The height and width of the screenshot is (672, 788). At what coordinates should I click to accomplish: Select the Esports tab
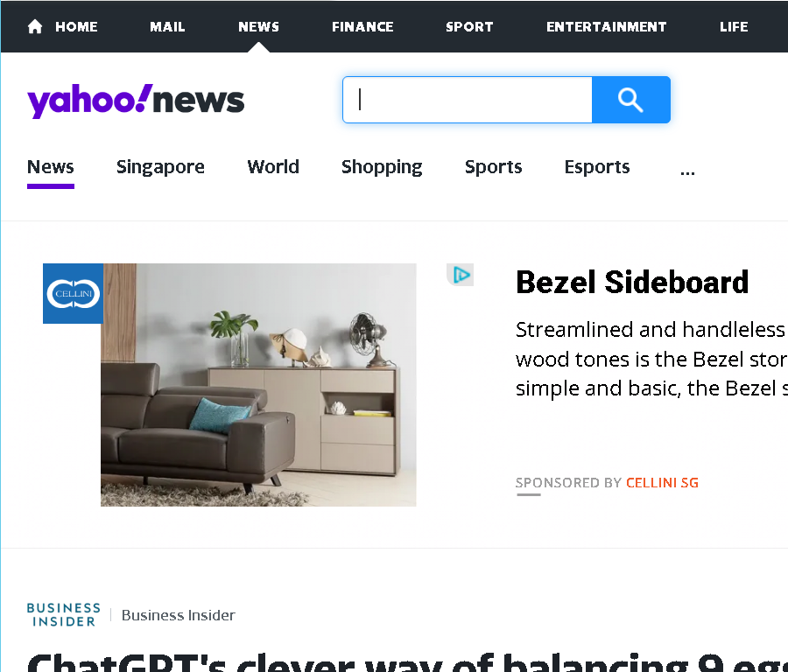(597, 167)
